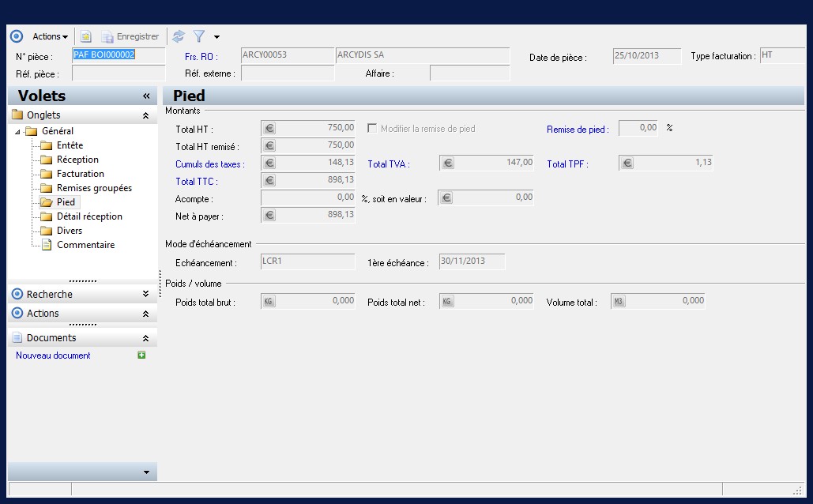
Task: Expand the Recherche panel section
Action: point(145,294)
